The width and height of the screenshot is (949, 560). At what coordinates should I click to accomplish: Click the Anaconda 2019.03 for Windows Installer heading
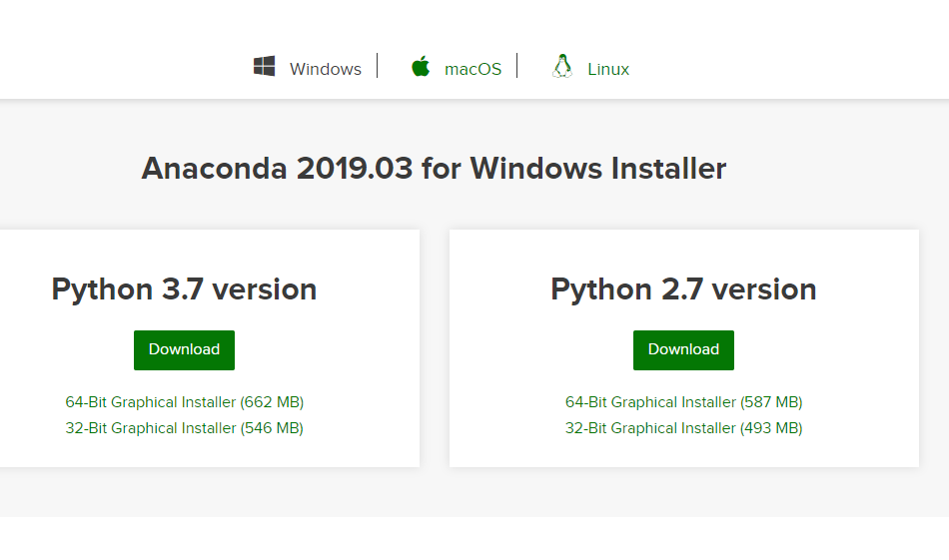click(x=434, y=168)
